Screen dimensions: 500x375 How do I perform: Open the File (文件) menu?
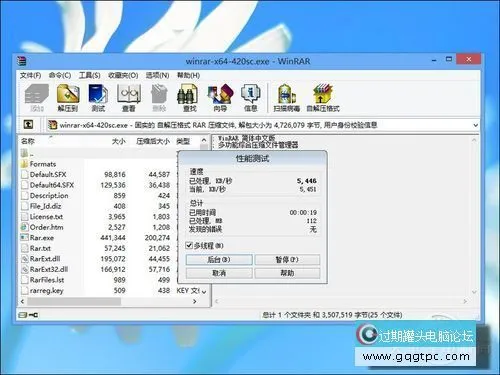click(x=30, y=75)
